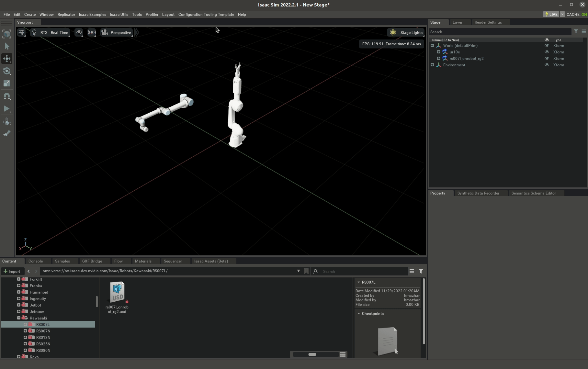Image resolution: width=588 pixels, height=369 pixels.
Task: Click the Stage panel Search field
Action: 500,32
